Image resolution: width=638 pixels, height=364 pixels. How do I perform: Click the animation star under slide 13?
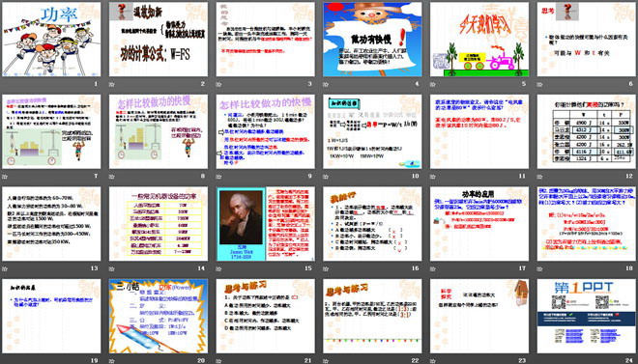[x=5, y=268]
